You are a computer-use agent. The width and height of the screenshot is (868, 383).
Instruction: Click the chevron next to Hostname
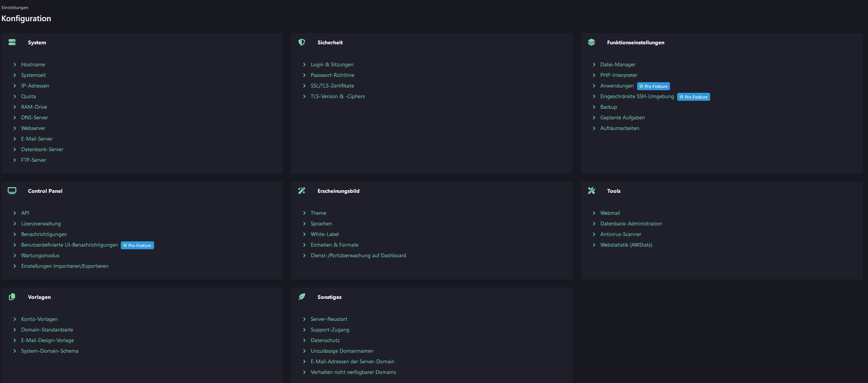(x=15, y=65)
